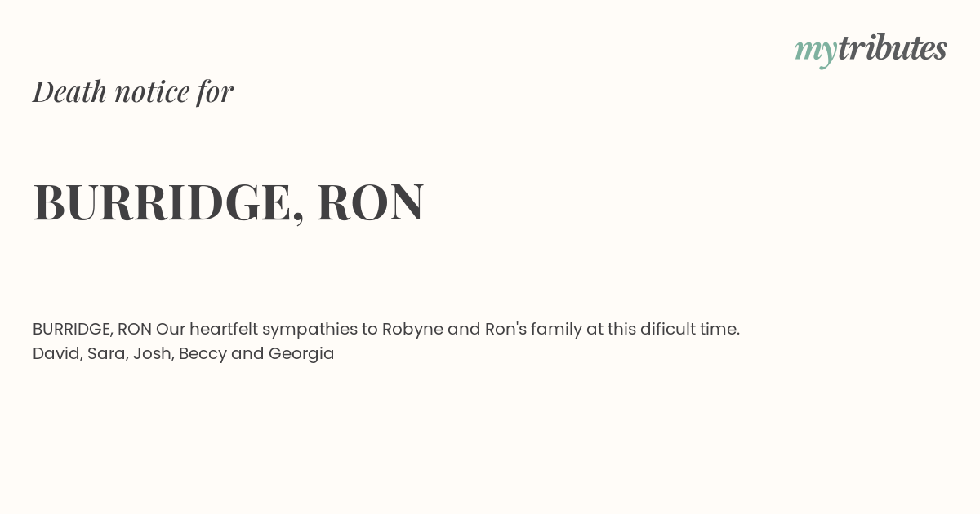Click the name Josh in the signature
The width and height of the screenshot is (980, 514).
(x=152, y=353)
